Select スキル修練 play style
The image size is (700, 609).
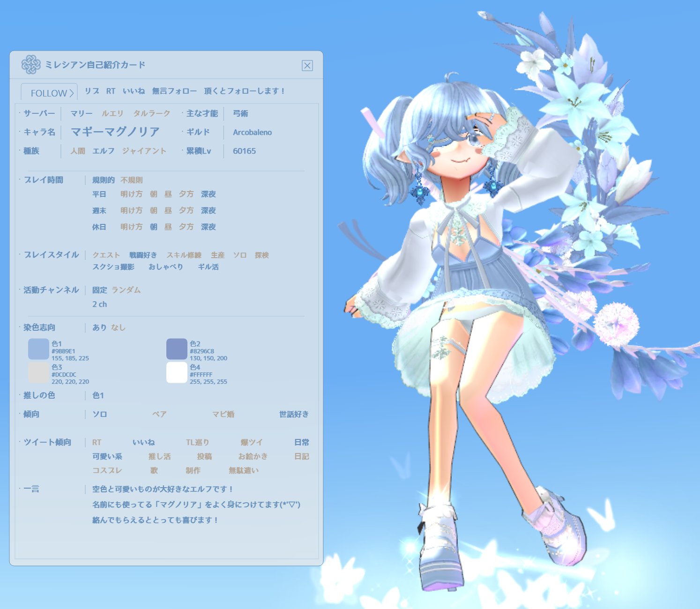tap(184, 255)
